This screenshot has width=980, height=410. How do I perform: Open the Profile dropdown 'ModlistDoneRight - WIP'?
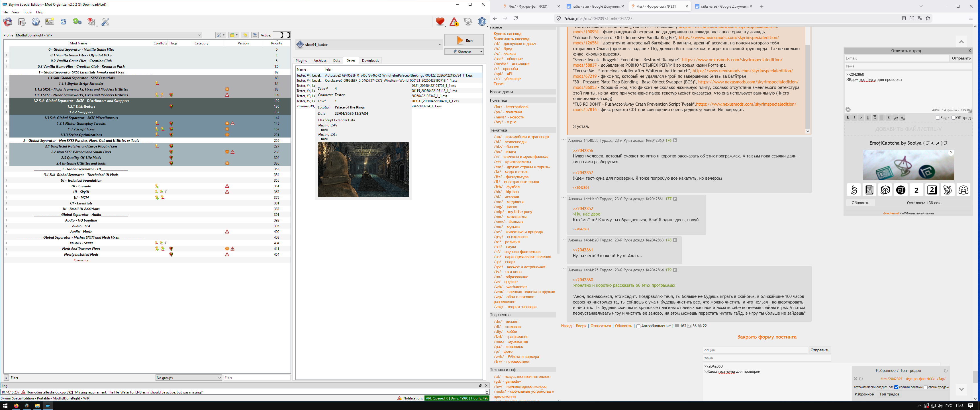(108, 35)
